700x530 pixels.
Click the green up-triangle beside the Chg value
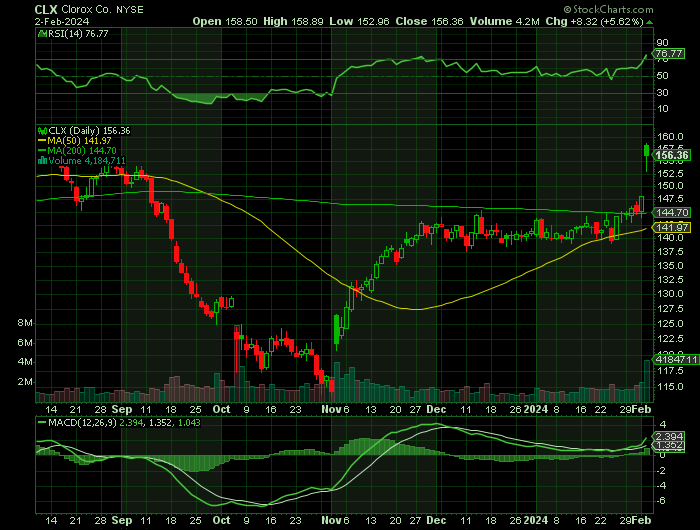pos(650,22)
